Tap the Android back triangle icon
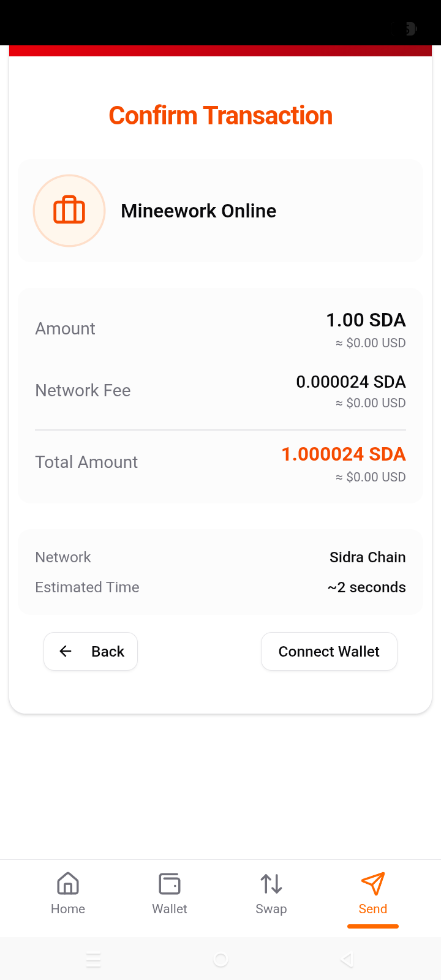 tap(347, 959)
